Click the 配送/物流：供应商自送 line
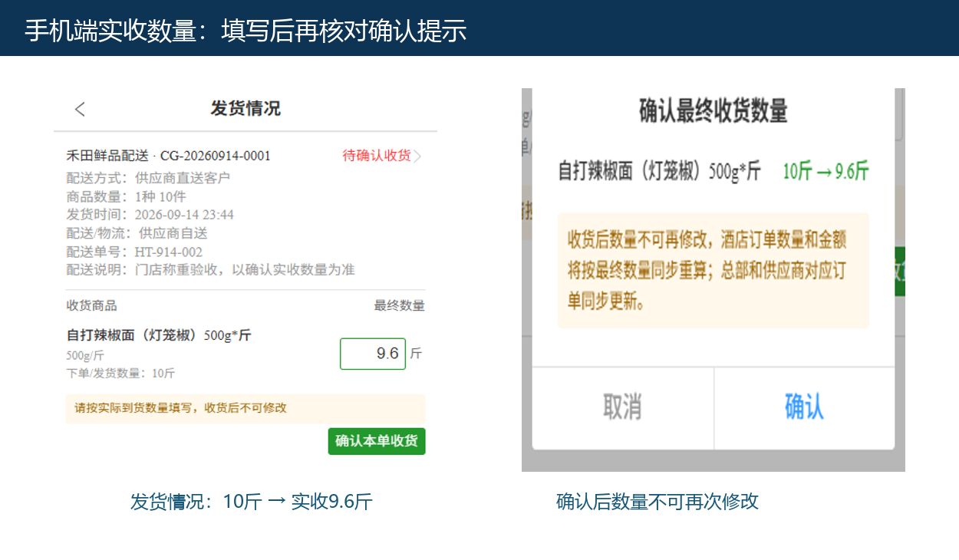The image size is (959, 560). point(137,233)
